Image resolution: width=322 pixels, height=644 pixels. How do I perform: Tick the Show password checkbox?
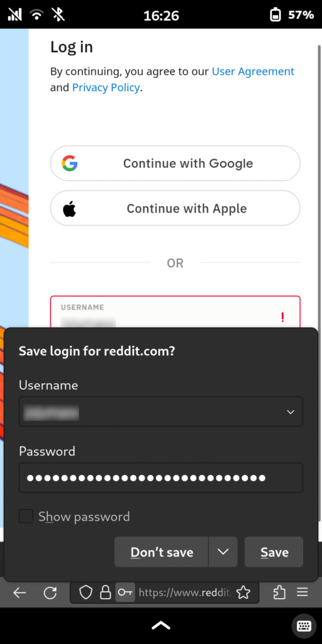point(26,516)
